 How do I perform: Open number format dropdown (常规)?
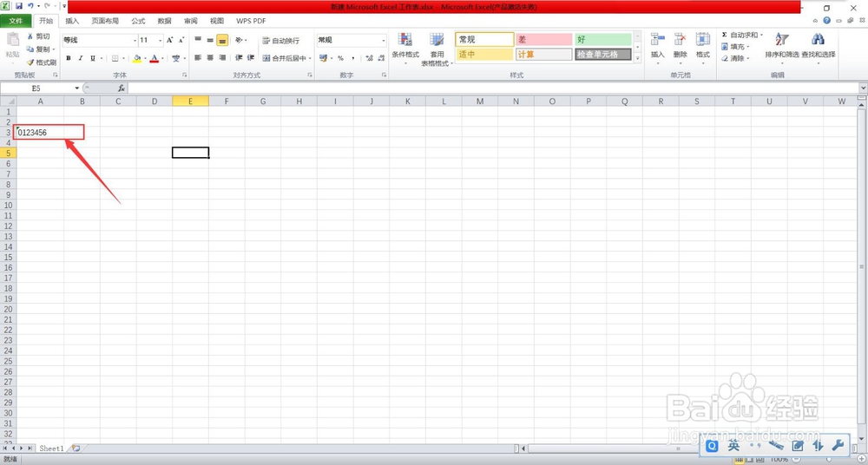pyautogui.click(x=383, y=40)
